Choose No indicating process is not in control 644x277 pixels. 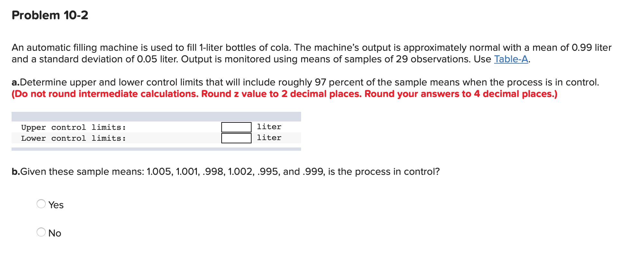[41, 233]
